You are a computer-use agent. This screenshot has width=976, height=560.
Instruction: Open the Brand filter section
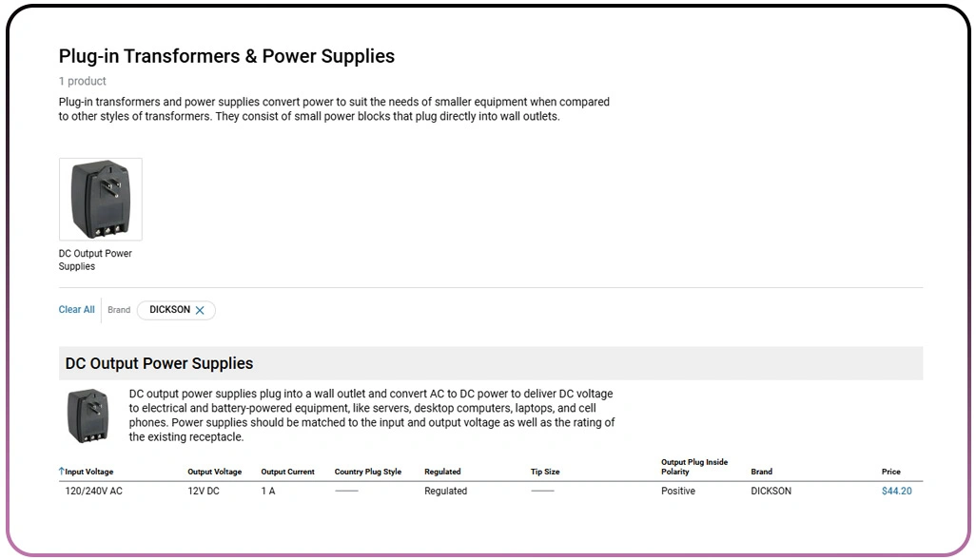tap(119, 310)
